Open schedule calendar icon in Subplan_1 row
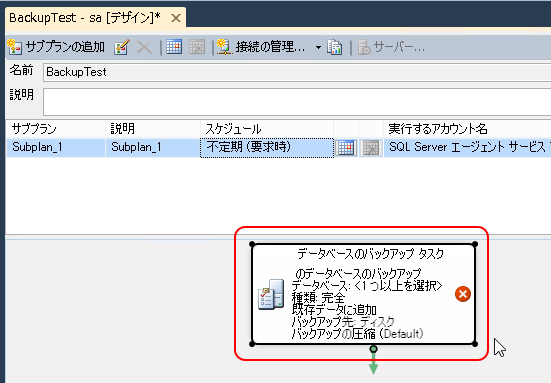The height and width of the screenshot is (383, 551). click(346, 148)
